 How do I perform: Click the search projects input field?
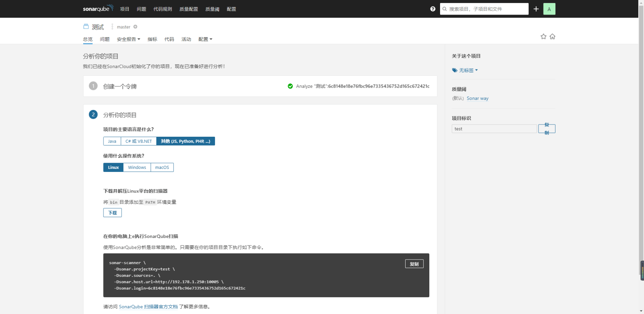tap(484, 9)
